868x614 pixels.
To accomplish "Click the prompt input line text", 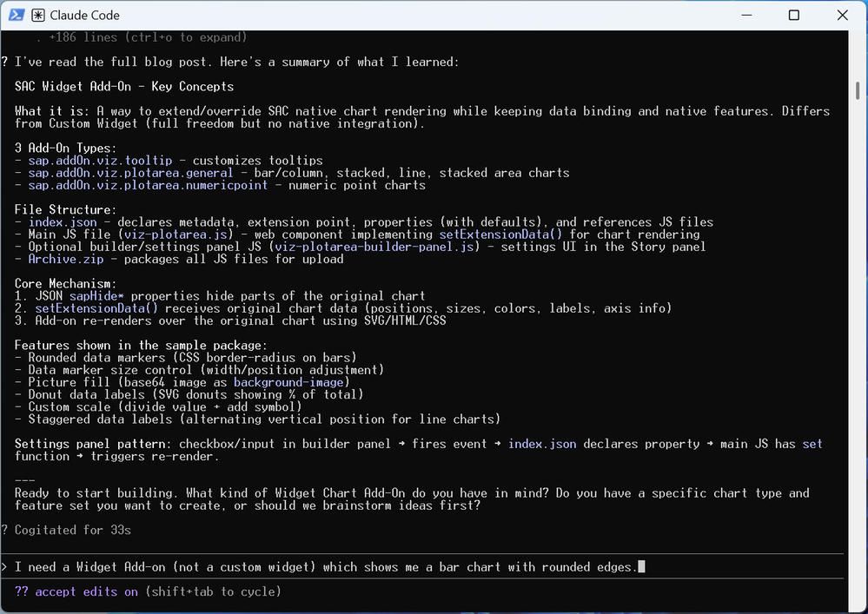I will (x=326, y=567).
